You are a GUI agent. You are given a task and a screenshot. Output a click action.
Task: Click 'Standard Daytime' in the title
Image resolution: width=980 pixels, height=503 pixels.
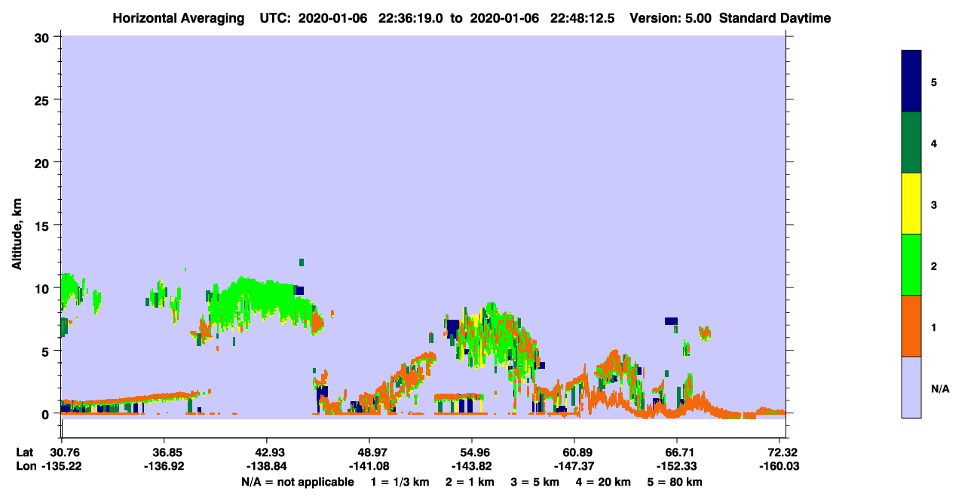pyautogui.click(x=775, y=18)
